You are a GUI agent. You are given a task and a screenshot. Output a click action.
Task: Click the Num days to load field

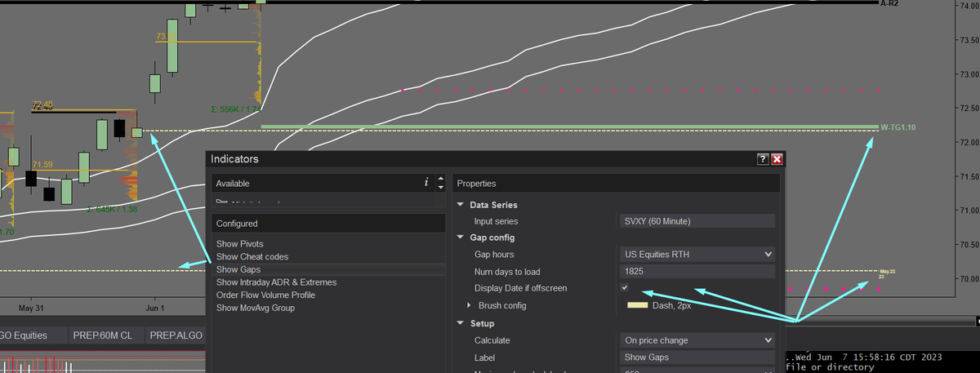pyautogui.click(x=697, y=271)
